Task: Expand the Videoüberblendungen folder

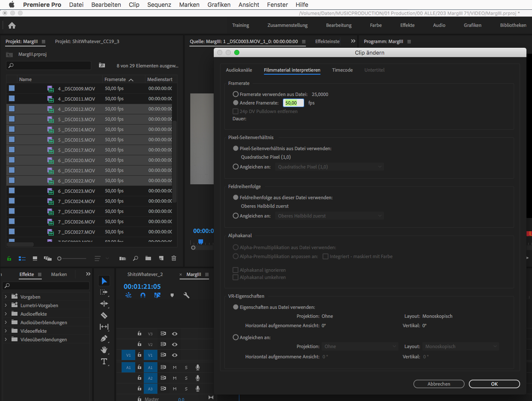Action: click(6, 340)
